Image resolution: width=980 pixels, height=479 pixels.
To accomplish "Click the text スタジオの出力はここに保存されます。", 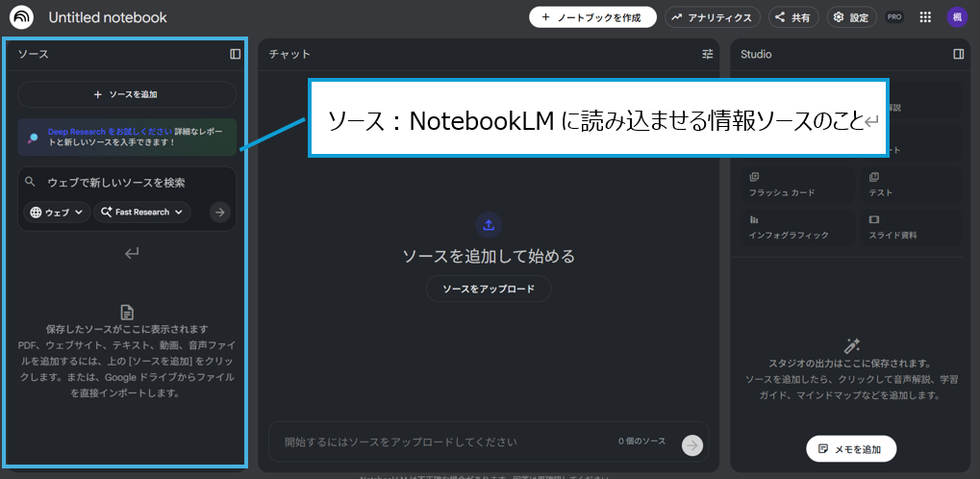I will (850, 364).
